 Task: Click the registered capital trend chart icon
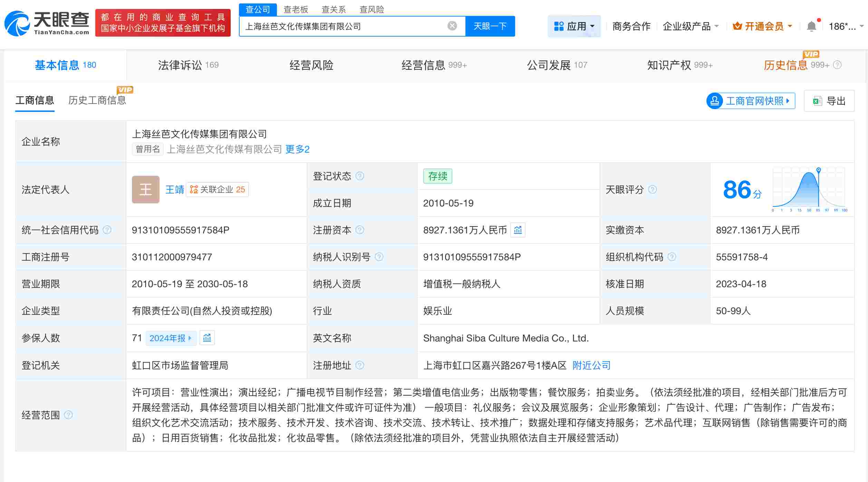(x=518, y=230)
